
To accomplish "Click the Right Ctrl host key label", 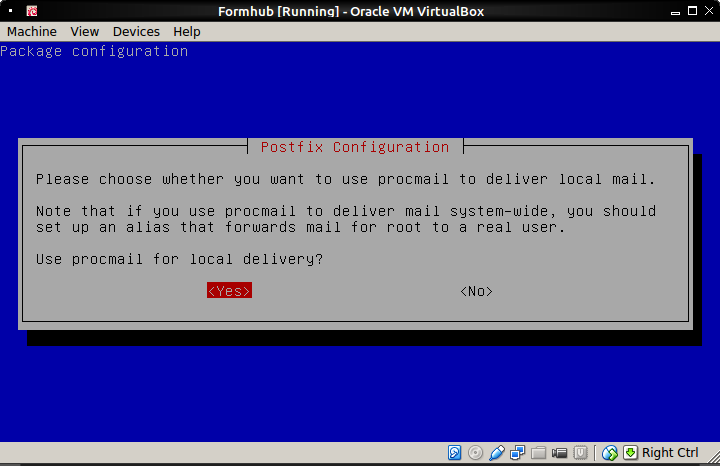I will [670, 453].
